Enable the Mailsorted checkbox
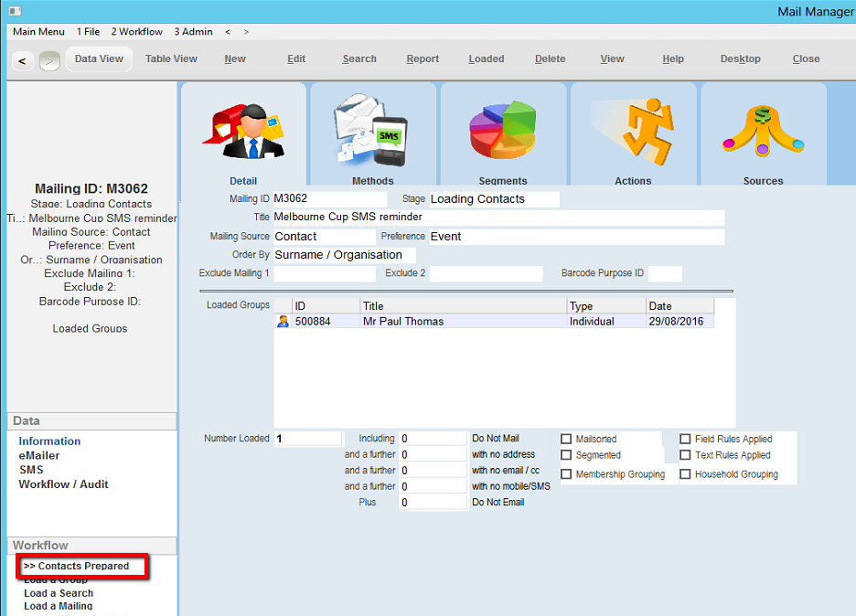The width and height of the screenshot is (856, 616). [x=566, y=440]
